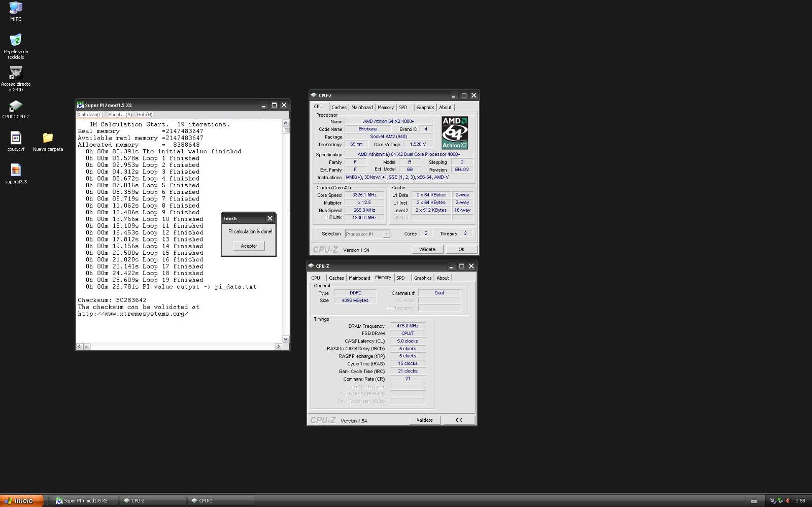Click the DRAM Frequency 475.0 MHz value

[408, 326]
